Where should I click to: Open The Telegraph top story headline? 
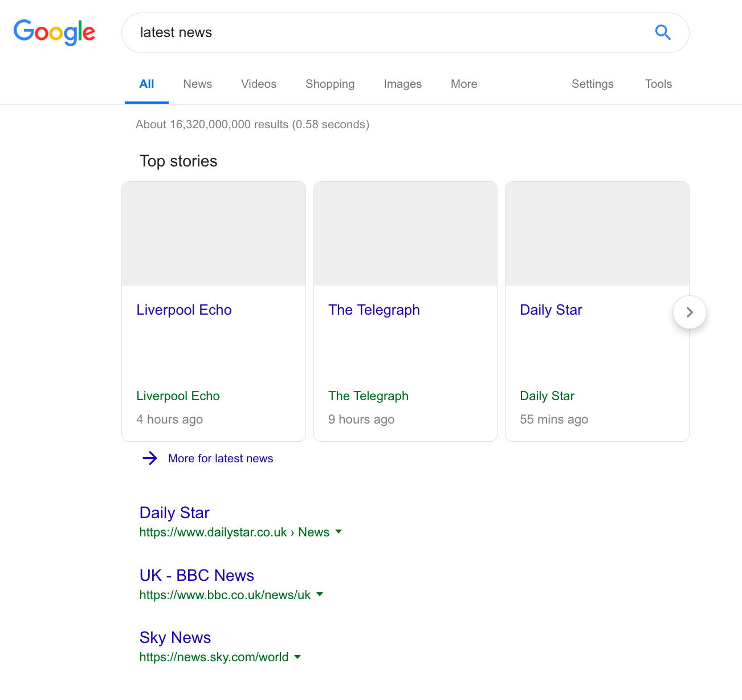374,310
